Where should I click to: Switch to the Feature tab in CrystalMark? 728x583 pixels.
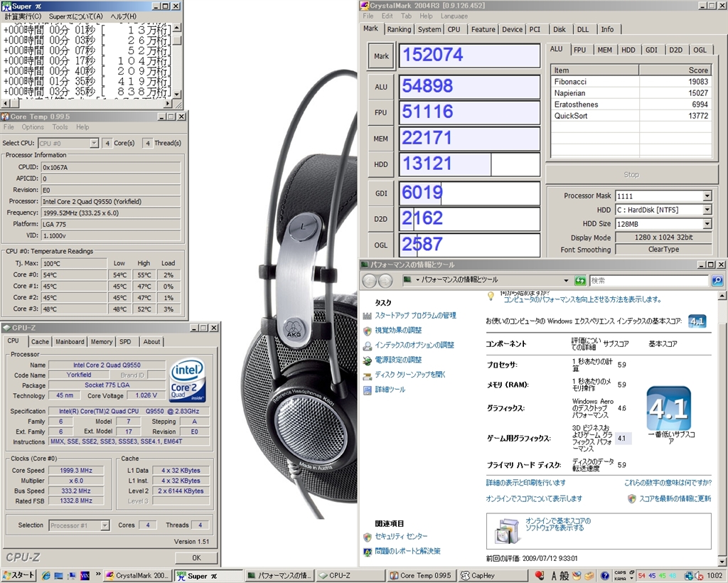pos(483,29)
